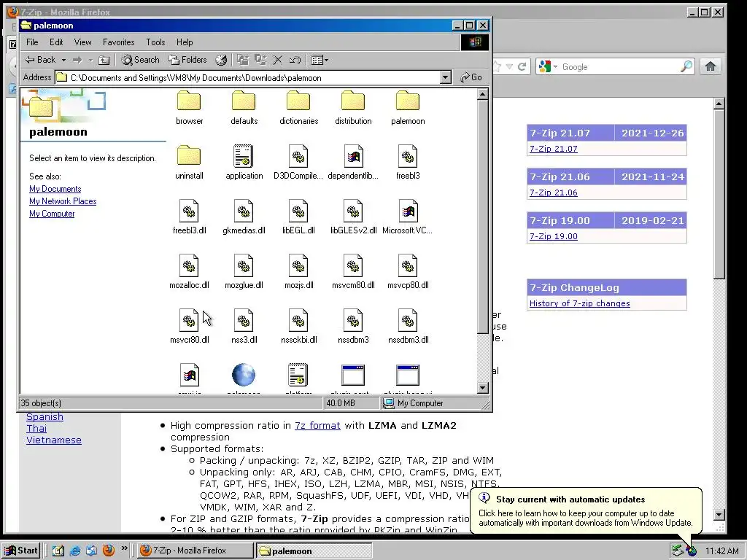Select the browser folder
Image resolution: width=747 pixels, height=560 pixels.
pos(189,108)
